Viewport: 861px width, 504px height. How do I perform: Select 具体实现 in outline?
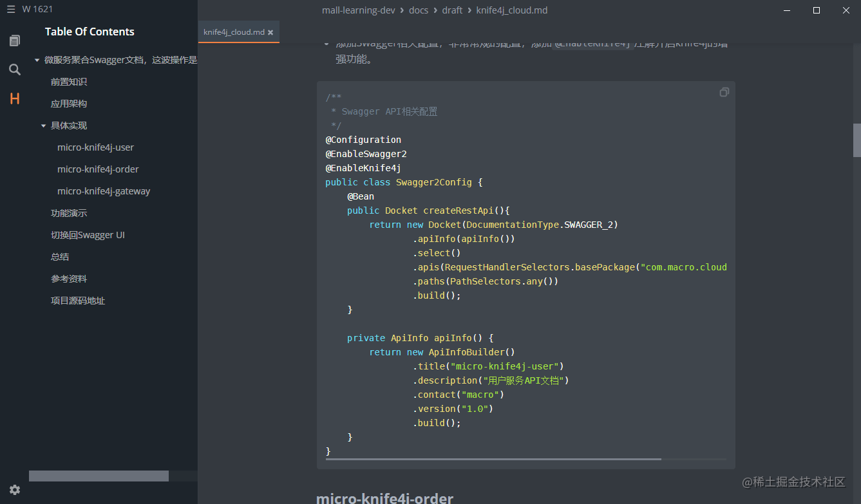[69, 126]
